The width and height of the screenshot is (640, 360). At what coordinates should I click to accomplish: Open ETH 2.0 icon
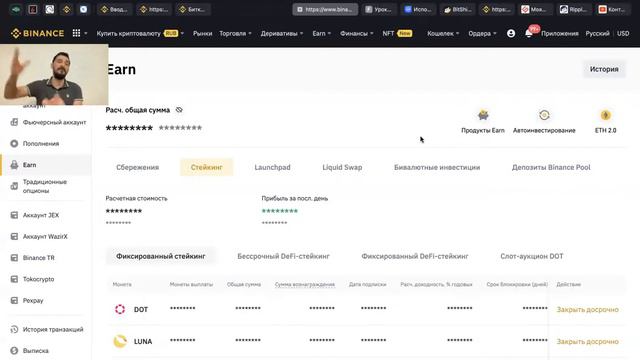pos(605,115)
